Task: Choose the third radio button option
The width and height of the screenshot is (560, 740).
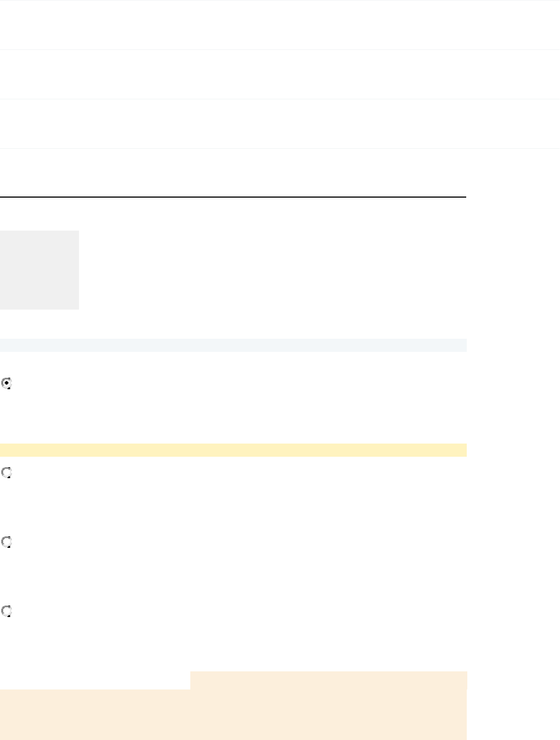Action: pos(7,542)
